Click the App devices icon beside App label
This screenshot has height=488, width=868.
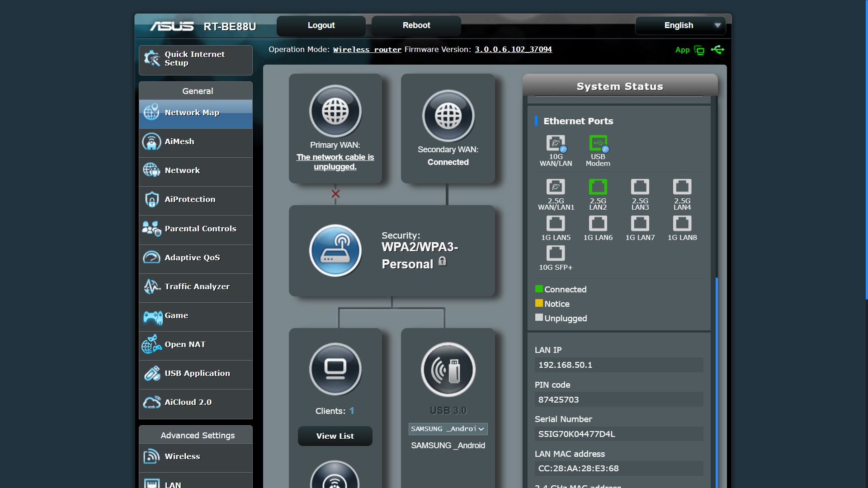click(x=699, y=50)
